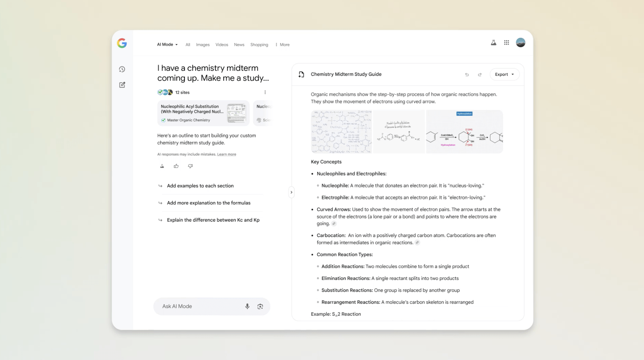Viewport: 644px width, 360px height.
Task: Click the study guide document icon
Action: [301, 75]
